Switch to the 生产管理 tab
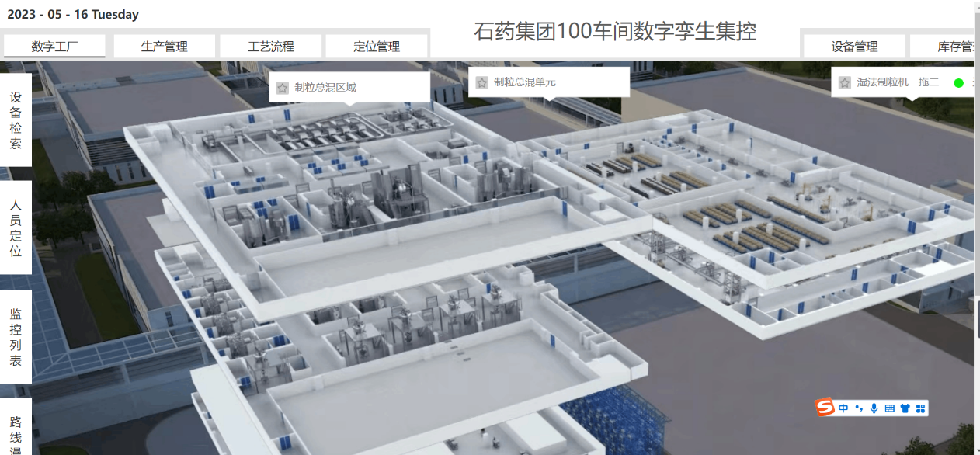 point(165,47)
